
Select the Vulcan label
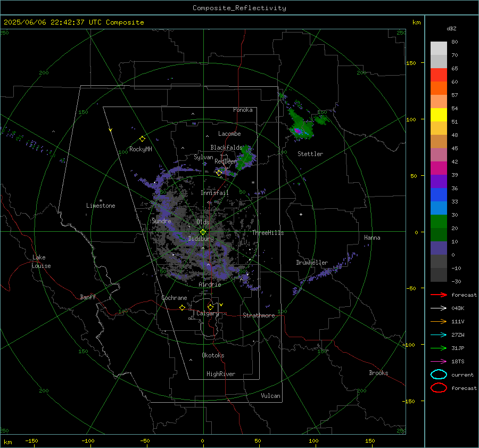[270, 396]
